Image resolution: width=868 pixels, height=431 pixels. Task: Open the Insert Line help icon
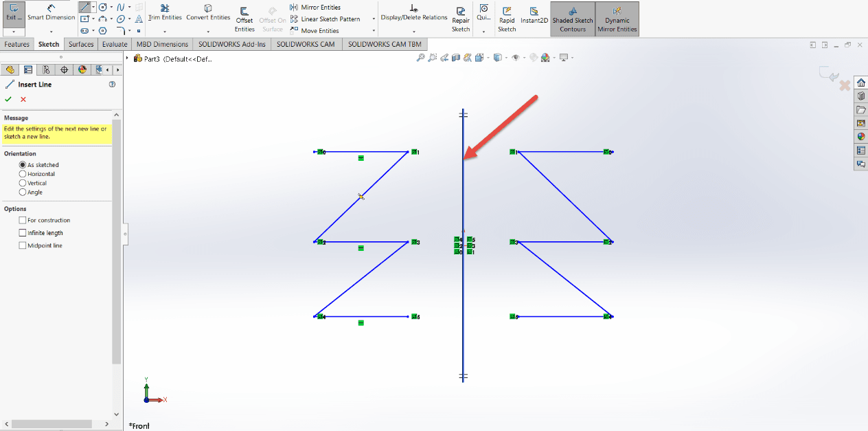click(x=112, y=85)
